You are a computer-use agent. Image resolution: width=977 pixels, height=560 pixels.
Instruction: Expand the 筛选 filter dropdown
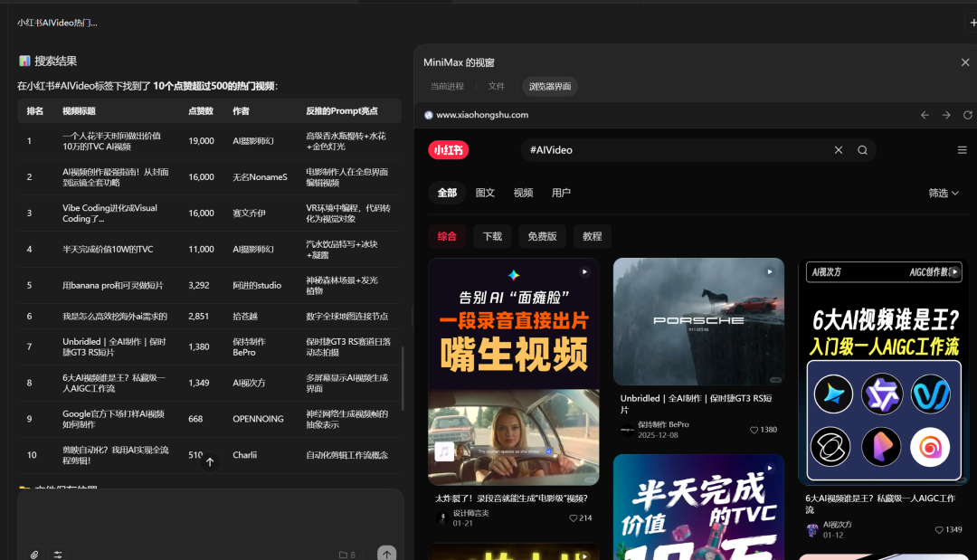coord(943,193)
